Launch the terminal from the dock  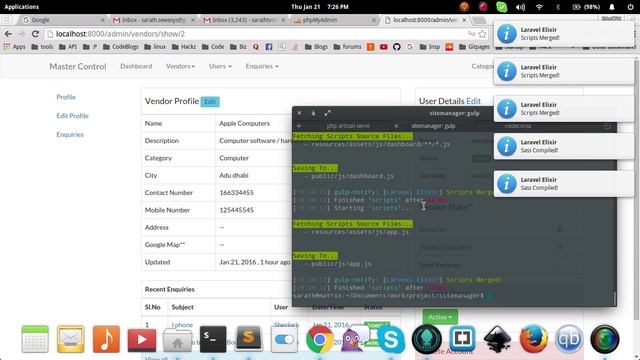pyautogui.click(x=213, y=339)
